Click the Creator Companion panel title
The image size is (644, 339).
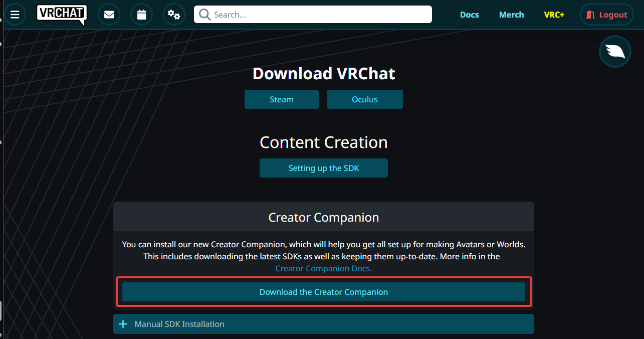point(324,218)
